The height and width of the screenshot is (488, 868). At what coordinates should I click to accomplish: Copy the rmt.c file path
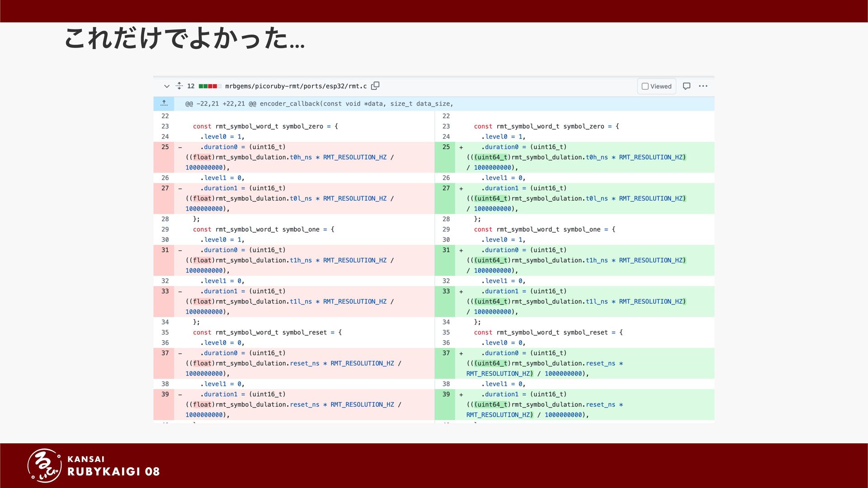[x=375, y=86]
